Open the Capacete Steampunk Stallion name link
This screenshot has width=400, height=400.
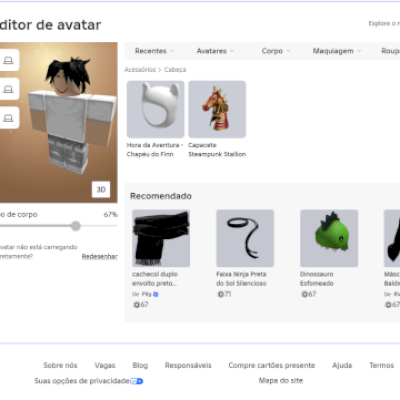pyautogui.click(x=217, y=150)
